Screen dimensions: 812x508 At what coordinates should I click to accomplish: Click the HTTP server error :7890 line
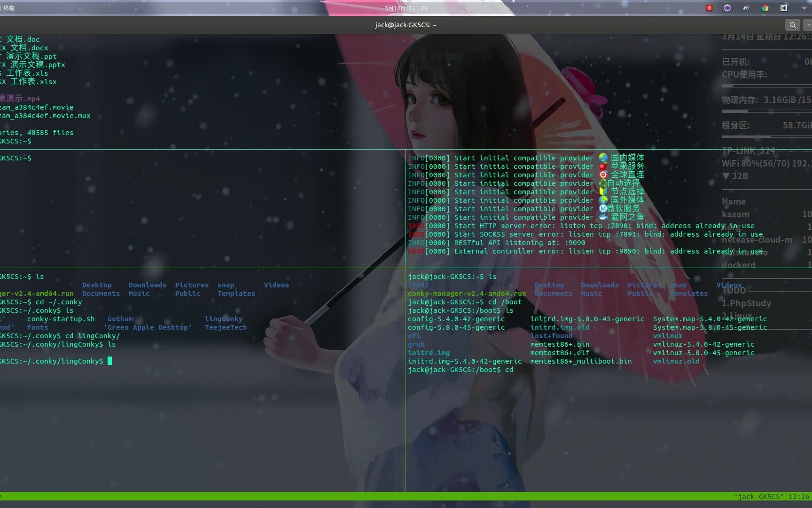[581, 226]
